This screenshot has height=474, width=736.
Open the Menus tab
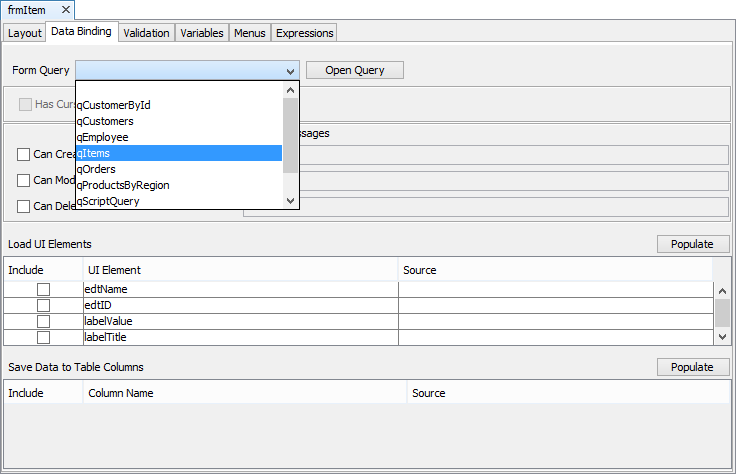pos(249,33)
